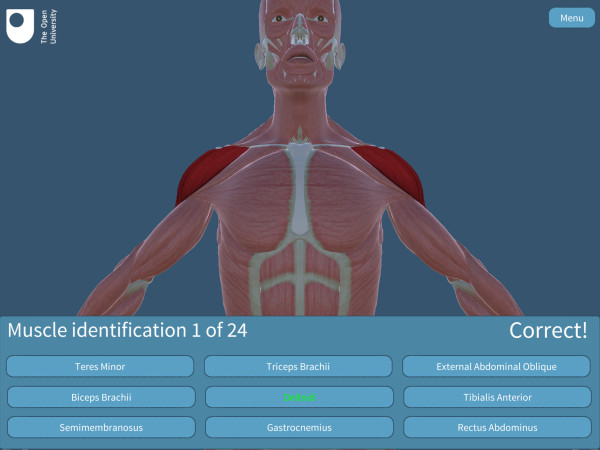Click the 'Correct!' feedback text
Viewport: 600px width, 450px height.
coord(547,331)
